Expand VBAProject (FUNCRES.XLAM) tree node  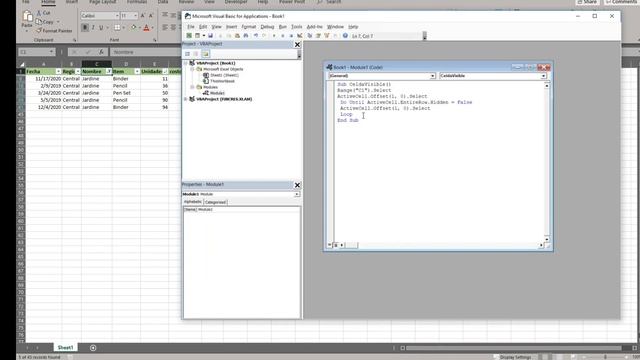point(186,99)
